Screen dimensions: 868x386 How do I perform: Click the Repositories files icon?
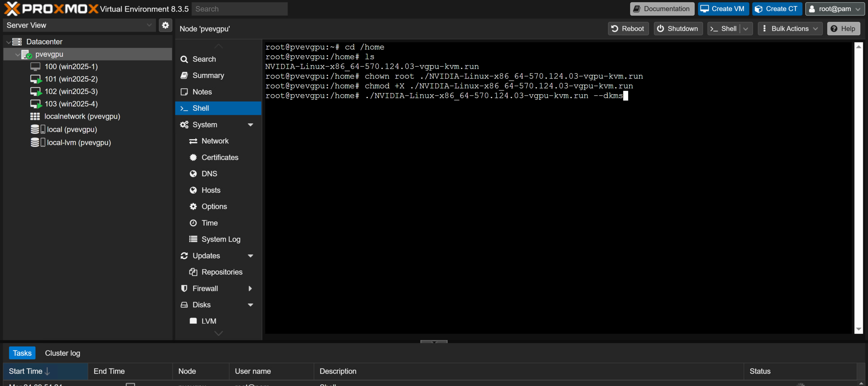click(x=193, y=272)
